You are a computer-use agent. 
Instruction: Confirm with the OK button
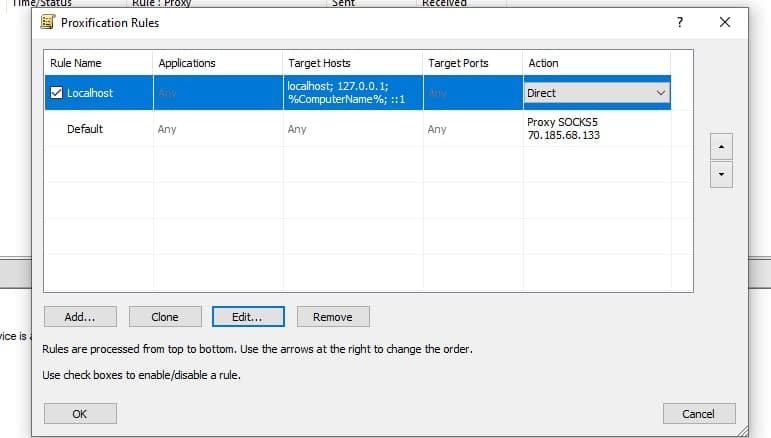point(80,413)
